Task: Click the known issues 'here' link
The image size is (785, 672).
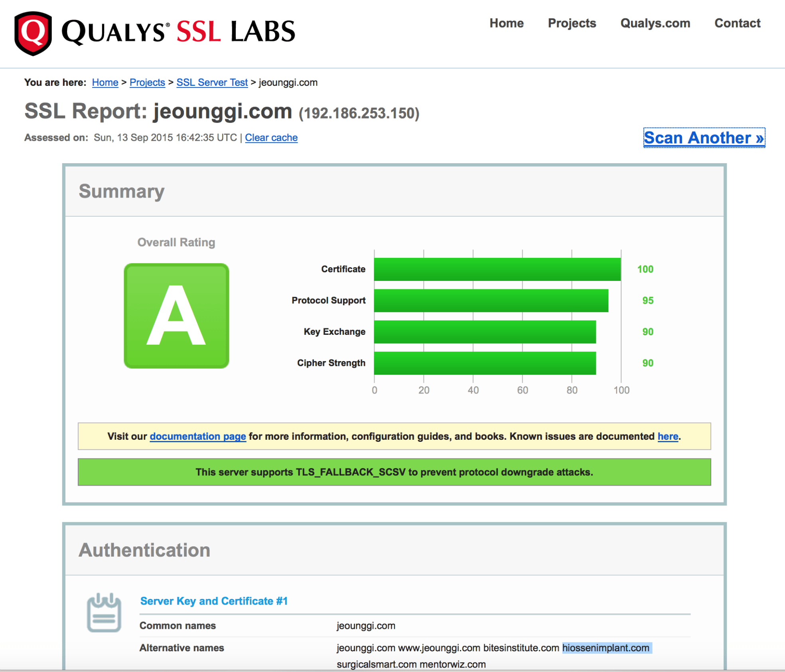Action: tap(668, 436)
